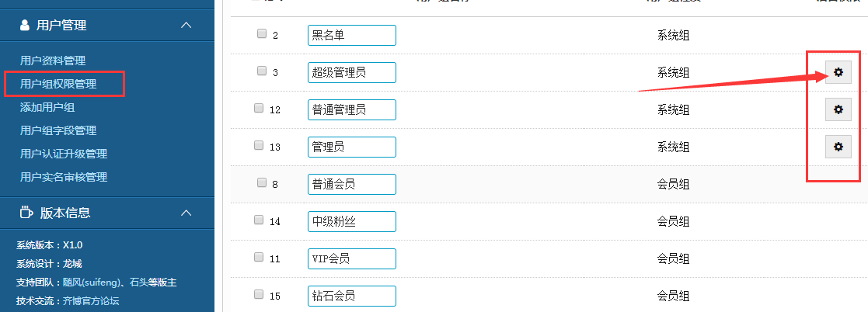Check the box for row 3 超级管理员
Image resolution: width=868 pixels, height=312 pixels.
click(x=262, y=71)
